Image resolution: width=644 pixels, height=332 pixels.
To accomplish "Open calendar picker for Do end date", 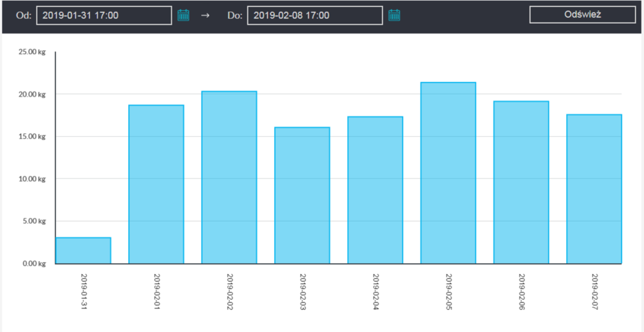I will pyautogui.click(x=394, y=15).
